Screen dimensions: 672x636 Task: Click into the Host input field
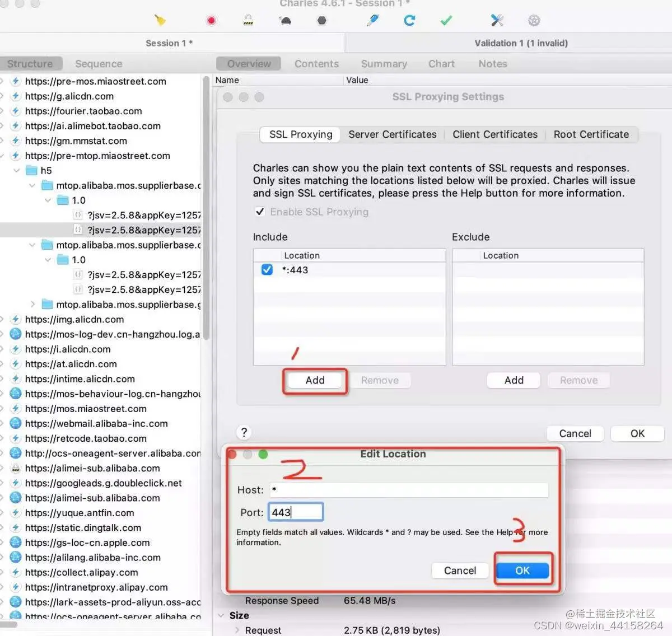pyautogui.click(x=409, y=490)
